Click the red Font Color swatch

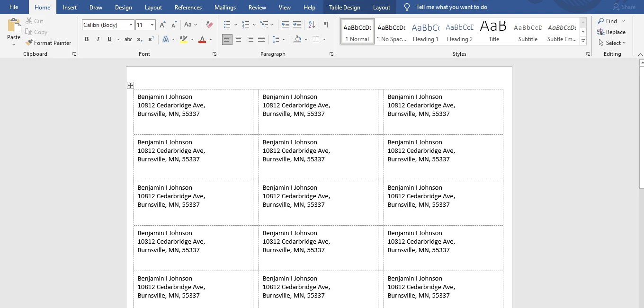203,39
